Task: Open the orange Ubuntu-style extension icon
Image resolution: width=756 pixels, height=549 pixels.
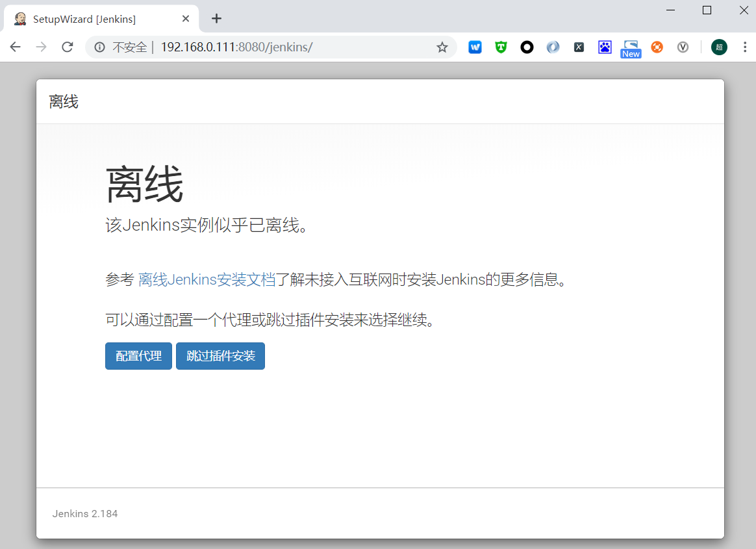Action: point(657,47)
